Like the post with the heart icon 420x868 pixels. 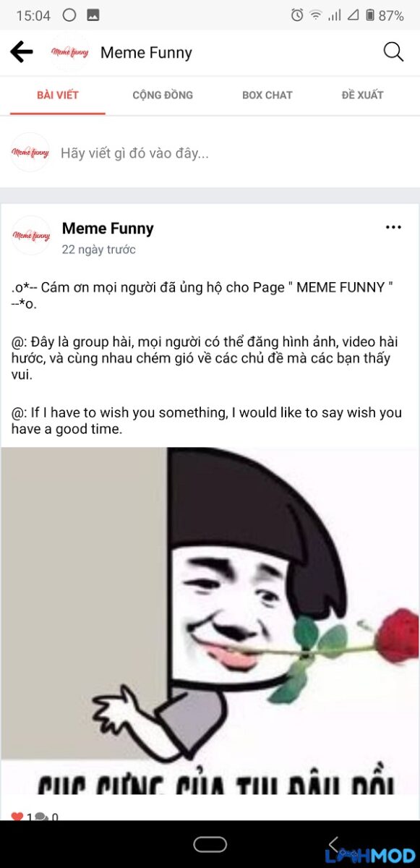click(x=17, y=817)
